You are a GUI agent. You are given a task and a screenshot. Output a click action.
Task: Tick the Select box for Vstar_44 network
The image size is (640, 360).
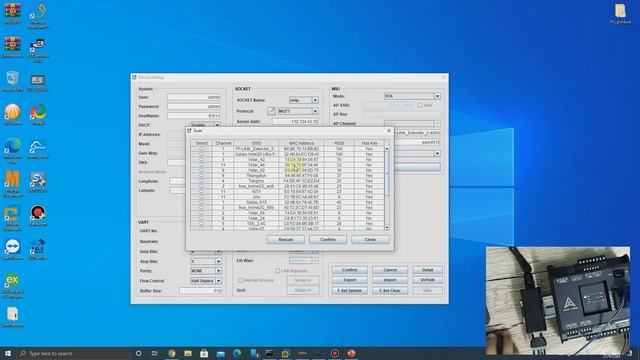(x=201, y=165)
